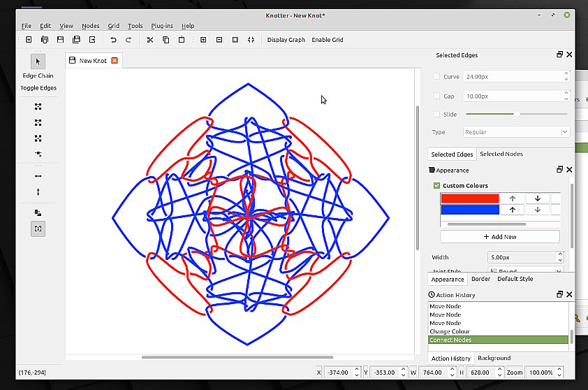Viewport: 588px width, 390px height.
Task: Redo the undone action
Action: coord(128,39)
